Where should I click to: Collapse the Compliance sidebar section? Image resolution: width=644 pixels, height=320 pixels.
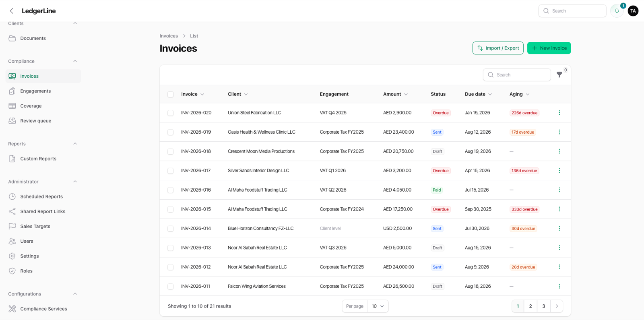click(75, 61)
